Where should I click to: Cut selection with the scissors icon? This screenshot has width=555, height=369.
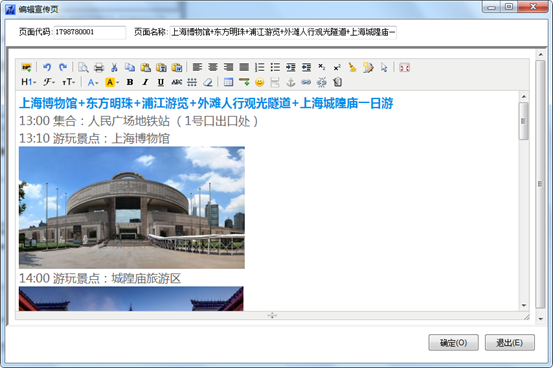pyautogui.click(x=114, y=67)
